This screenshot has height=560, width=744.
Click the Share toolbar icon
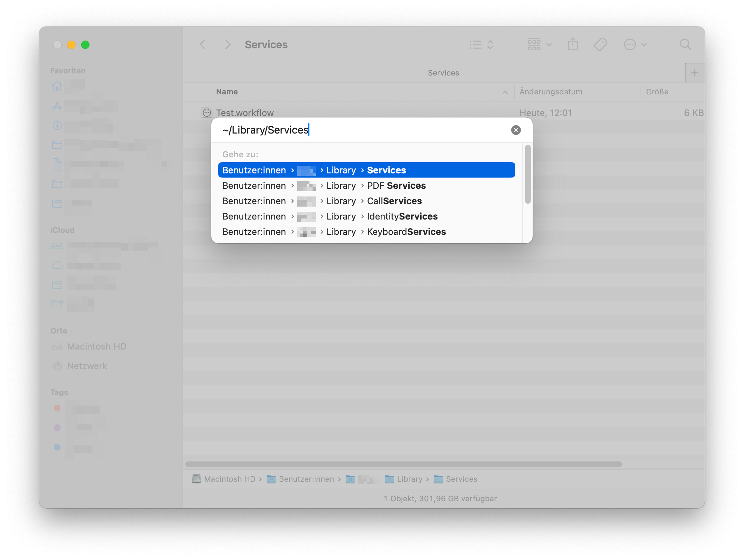tap(573, 45)
